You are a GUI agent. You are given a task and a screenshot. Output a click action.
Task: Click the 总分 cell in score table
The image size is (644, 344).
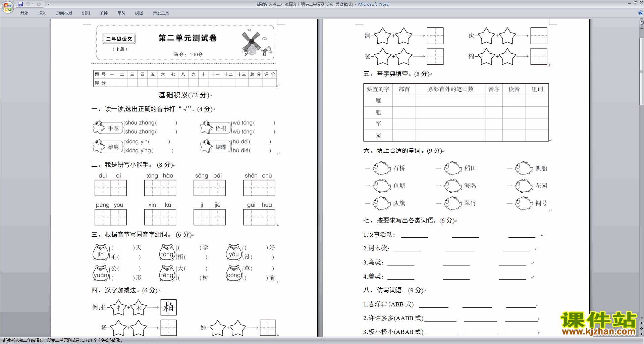point(255,74)
